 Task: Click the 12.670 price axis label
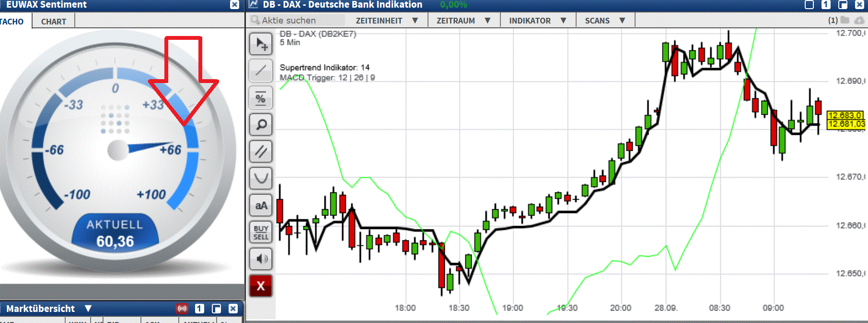[850, 177]
